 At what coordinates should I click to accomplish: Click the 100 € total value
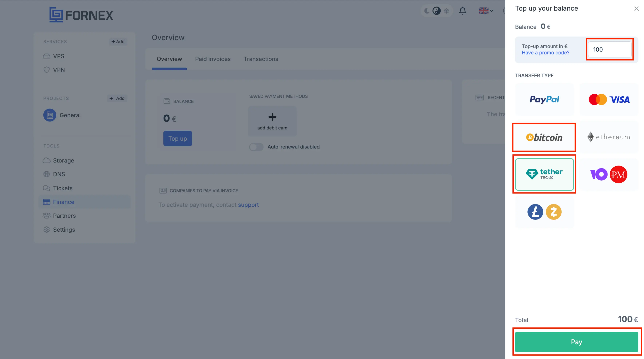(x=628, y=319)
